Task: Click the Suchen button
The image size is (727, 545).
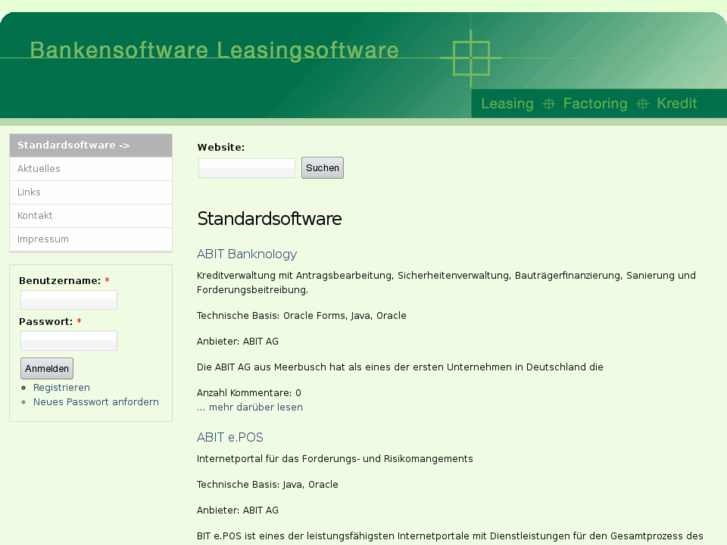Action: point(322,168)
